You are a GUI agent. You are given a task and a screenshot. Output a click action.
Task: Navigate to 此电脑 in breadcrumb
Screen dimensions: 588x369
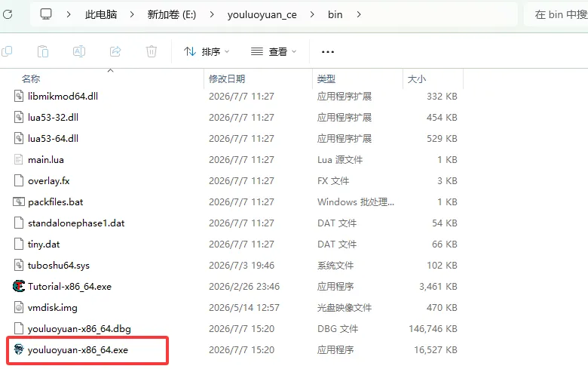tap(101, 14)
